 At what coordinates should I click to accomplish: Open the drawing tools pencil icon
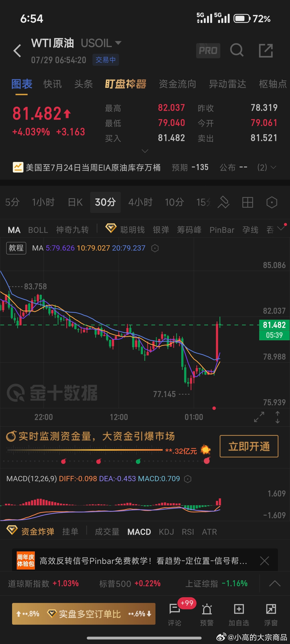(224, 202)
